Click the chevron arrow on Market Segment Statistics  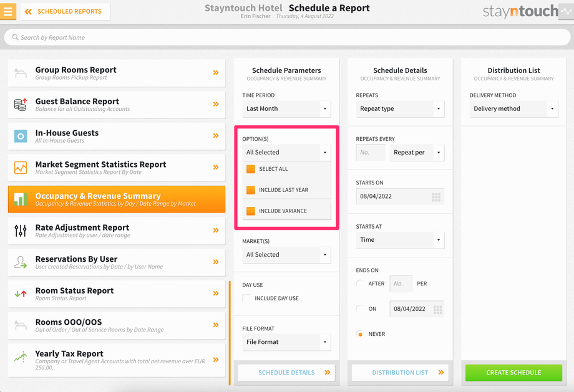216,167
